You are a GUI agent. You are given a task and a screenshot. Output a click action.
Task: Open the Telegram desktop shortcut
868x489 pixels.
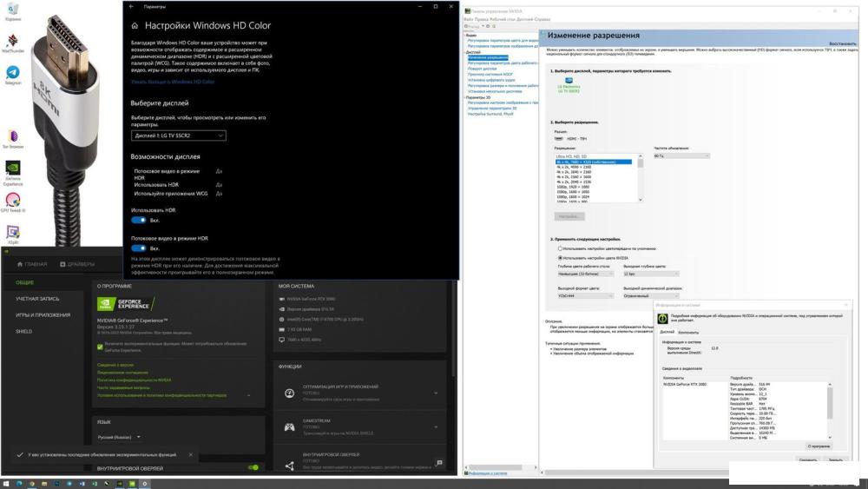point(13,74)
